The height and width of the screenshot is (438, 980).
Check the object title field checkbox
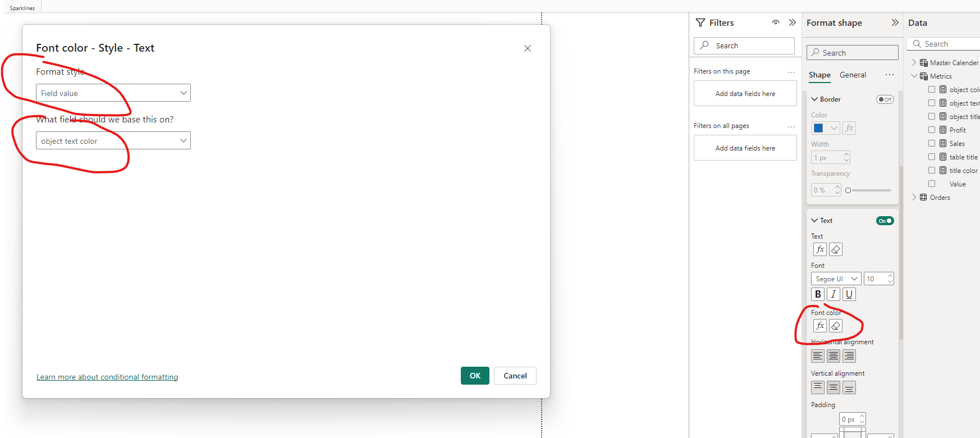pyautogui.click(x=932, y=116)
